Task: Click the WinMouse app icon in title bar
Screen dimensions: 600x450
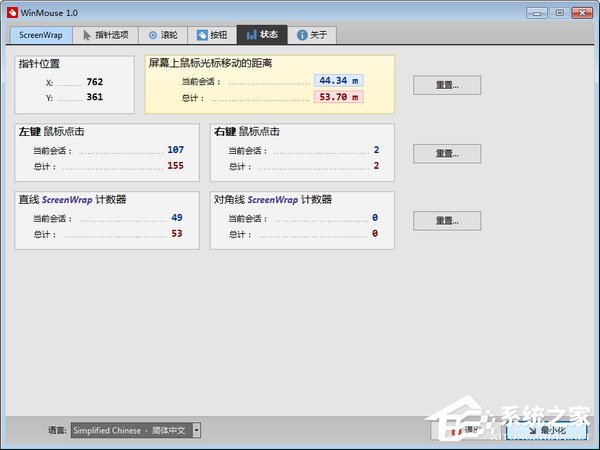Action: tap(12, 12)
